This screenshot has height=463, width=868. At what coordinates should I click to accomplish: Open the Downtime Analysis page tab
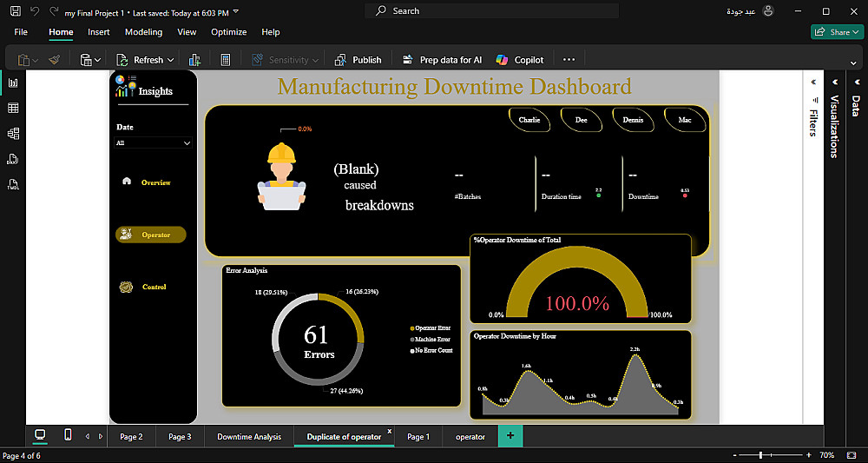[249, 436]
